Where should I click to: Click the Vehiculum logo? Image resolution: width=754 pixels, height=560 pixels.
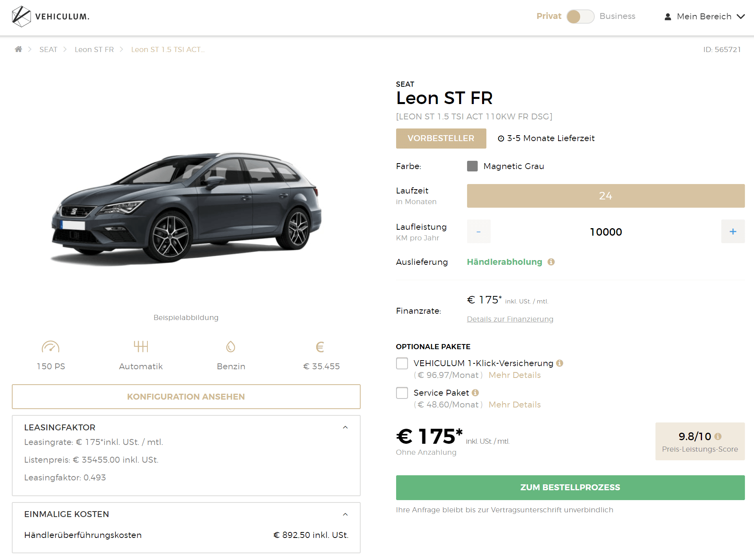50,17
